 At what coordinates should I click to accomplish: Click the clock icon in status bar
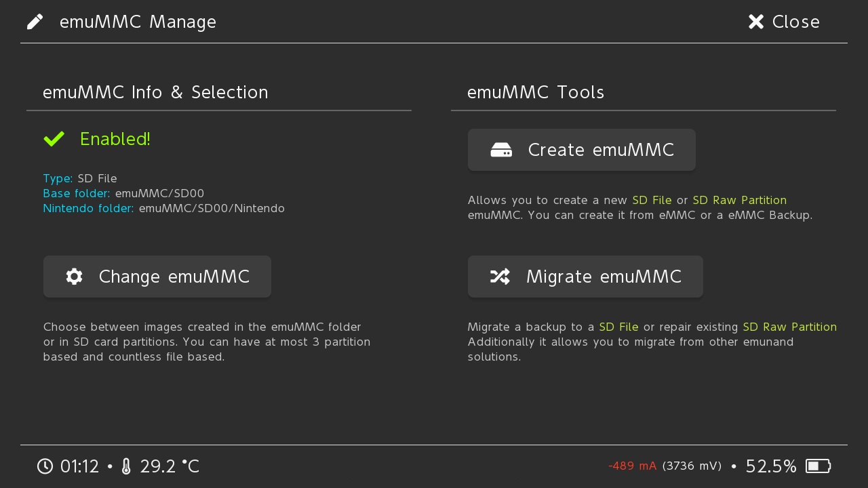point(45,466)
